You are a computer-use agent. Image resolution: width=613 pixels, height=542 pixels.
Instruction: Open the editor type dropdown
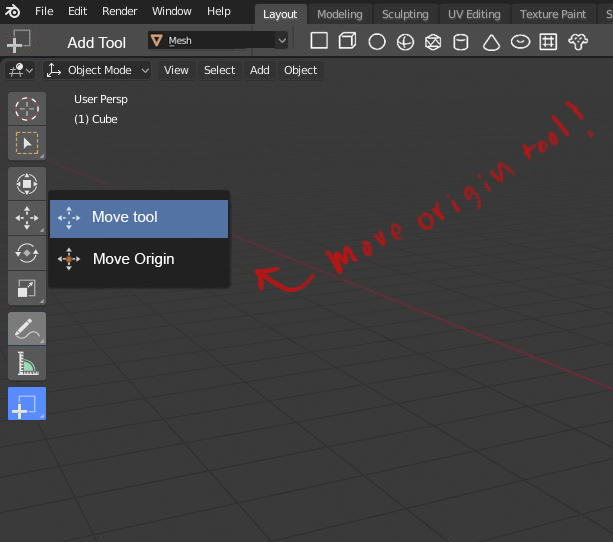point(21,70)
